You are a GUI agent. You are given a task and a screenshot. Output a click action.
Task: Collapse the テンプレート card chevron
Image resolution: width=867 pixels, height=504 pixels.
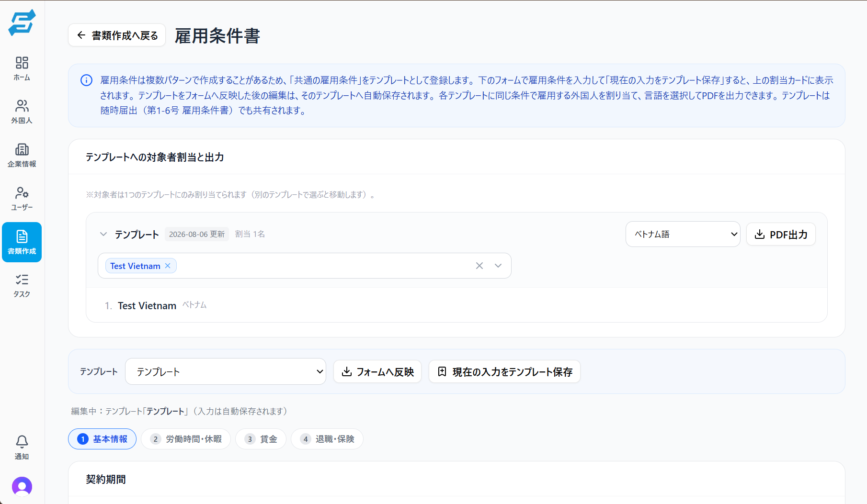pos(103,234)
